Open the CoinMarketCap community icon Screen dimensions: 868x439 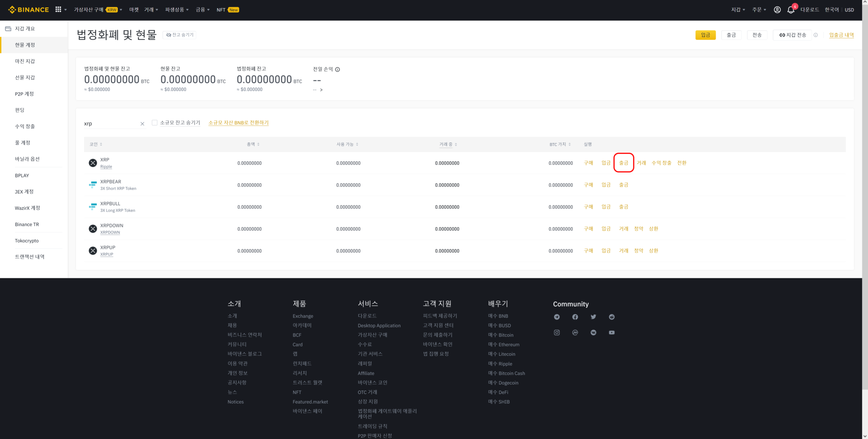click(x=575, y=333)
